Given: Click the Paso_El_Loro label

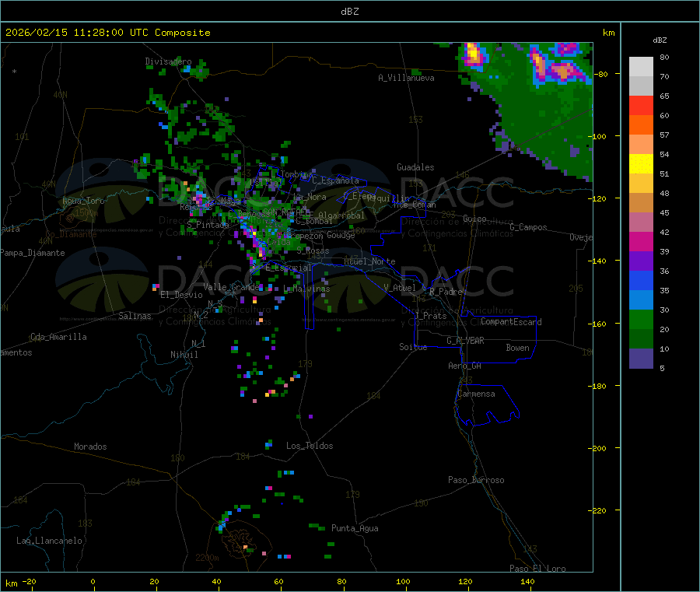Looking at the screenshot, I should pyautogui.click(x=538, y=569).
